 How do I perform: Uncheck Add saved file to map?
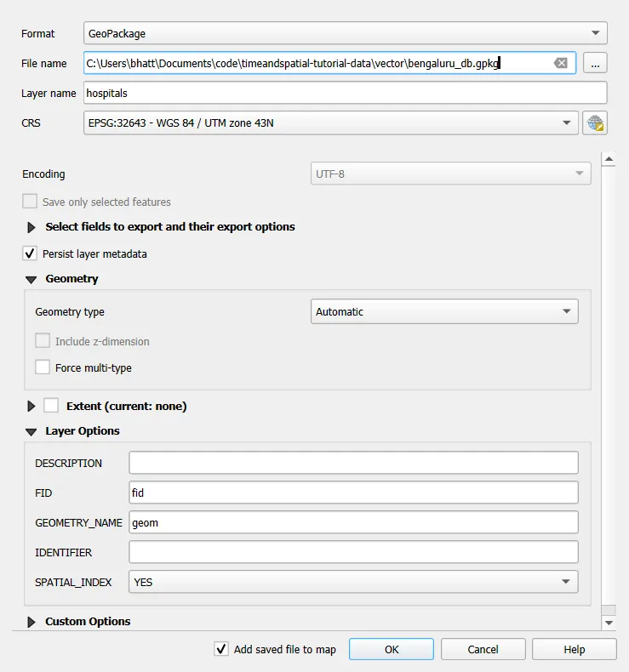click(221, 649)
